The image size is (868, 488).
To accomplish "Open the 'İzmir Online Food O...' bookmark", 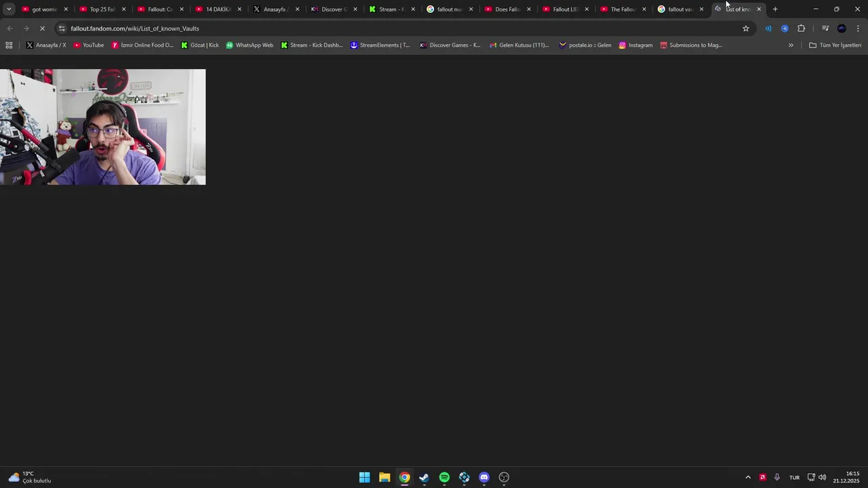I will [x=142, y=45].
